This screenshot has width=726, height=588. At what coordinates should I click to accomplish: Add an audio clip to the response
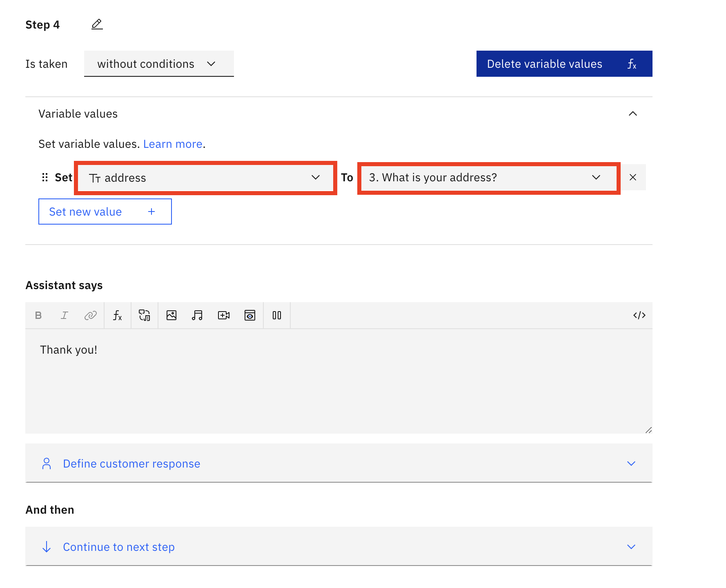click(198, 315)
